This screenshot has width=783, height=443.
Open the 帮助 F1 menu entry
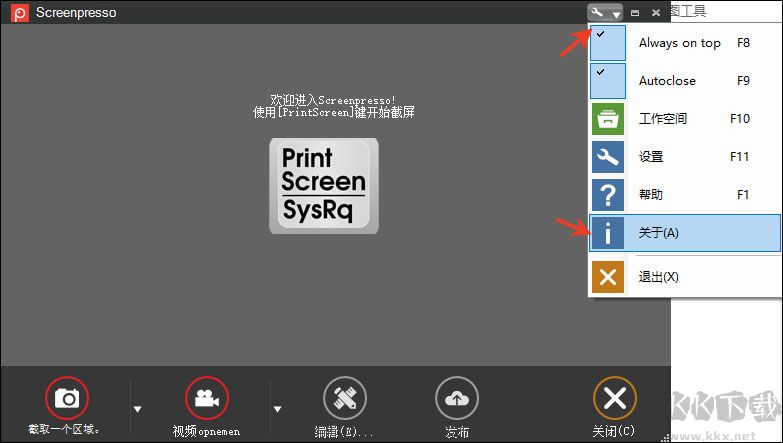[684, 195]
